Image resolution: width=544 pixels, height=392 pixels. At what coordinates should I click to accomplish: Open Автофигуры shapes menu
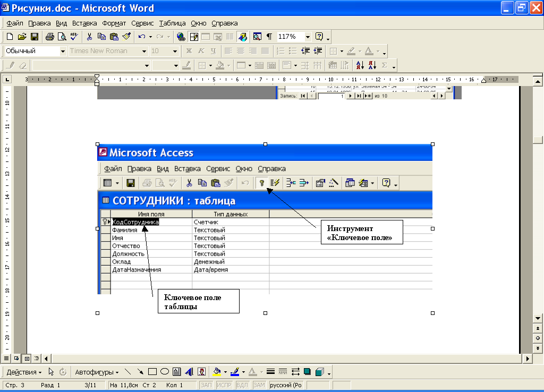coord(97,372)
